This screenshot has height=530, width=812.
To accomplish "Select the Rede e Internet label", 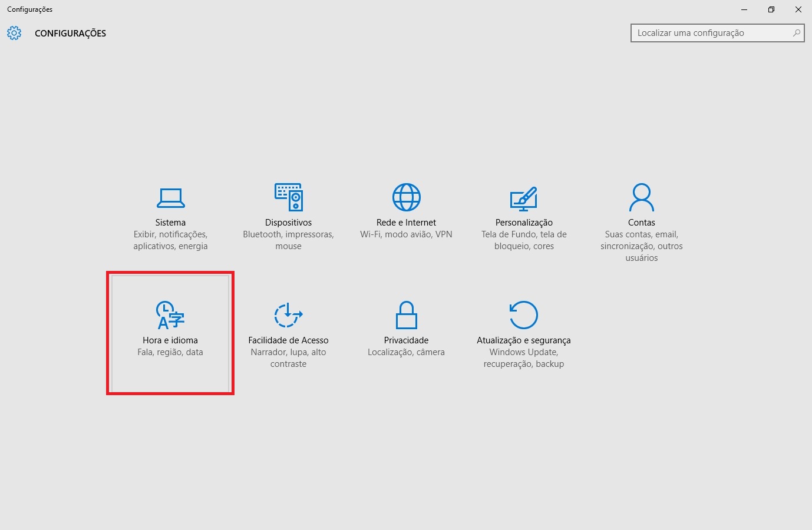I will point(407,223).
